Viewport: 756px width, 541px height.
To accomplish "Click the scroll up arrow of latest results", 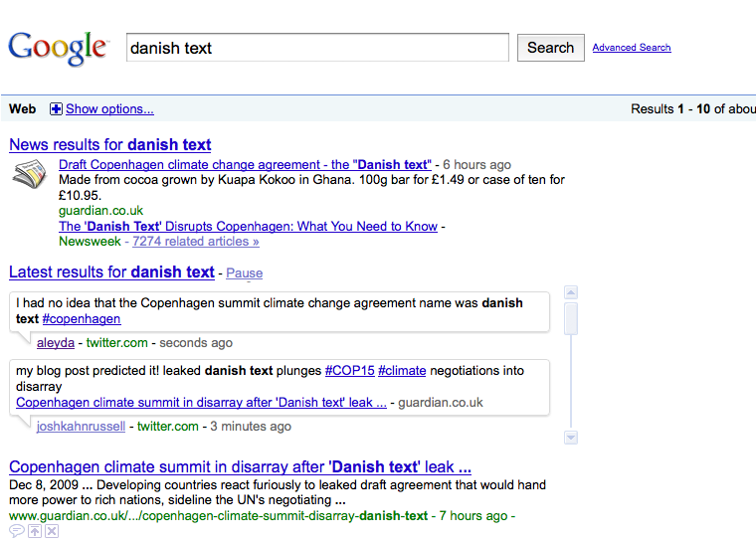I will pos(571,292).
